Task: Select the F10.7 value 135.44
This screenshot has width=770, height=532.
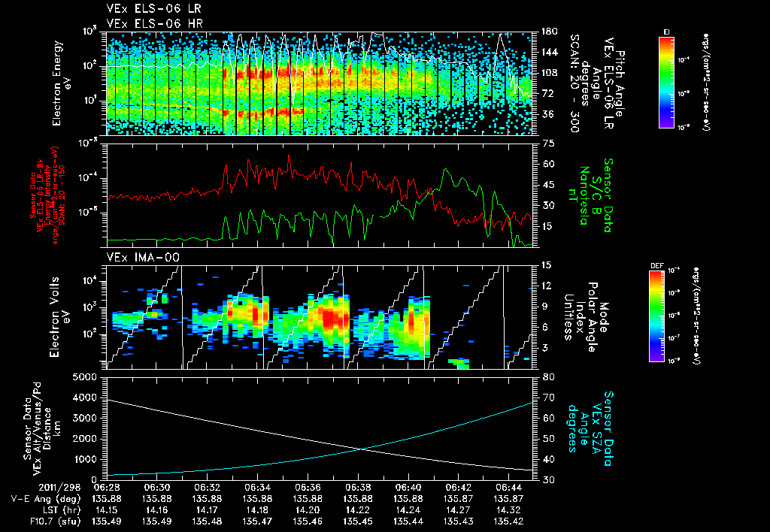Action: pyautogui.click(x=408, y=521)
